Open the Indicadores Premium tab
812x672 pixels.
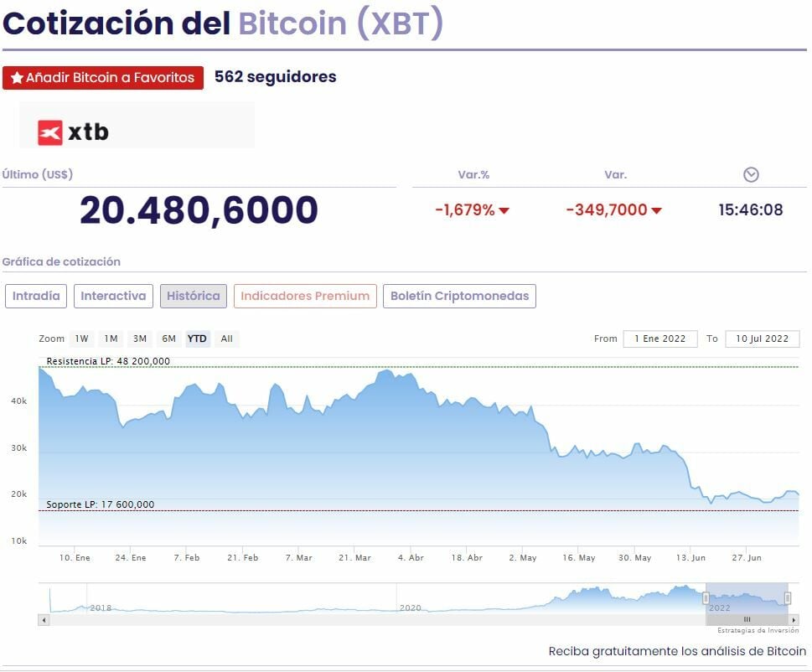(305, 296)
